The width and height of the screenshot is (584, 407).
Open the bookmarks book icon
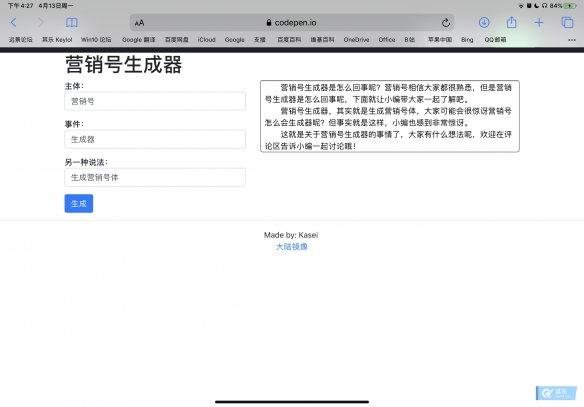coord(72,23)
